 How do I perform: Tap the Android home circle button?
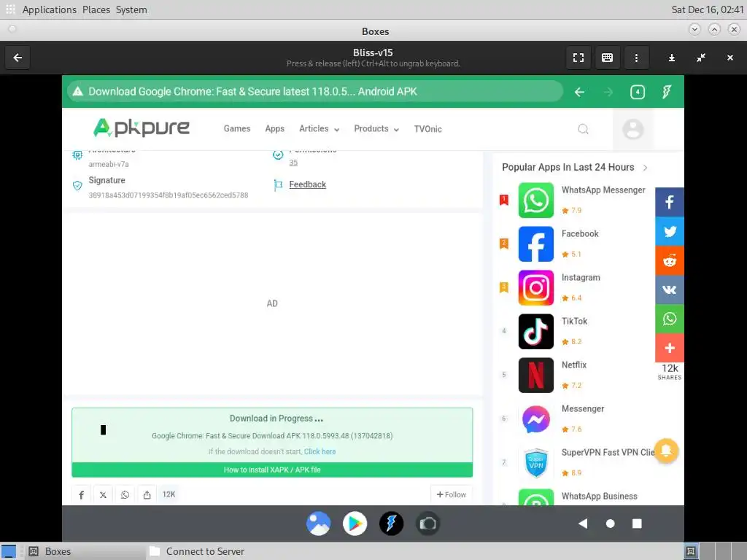coord(610,524)
